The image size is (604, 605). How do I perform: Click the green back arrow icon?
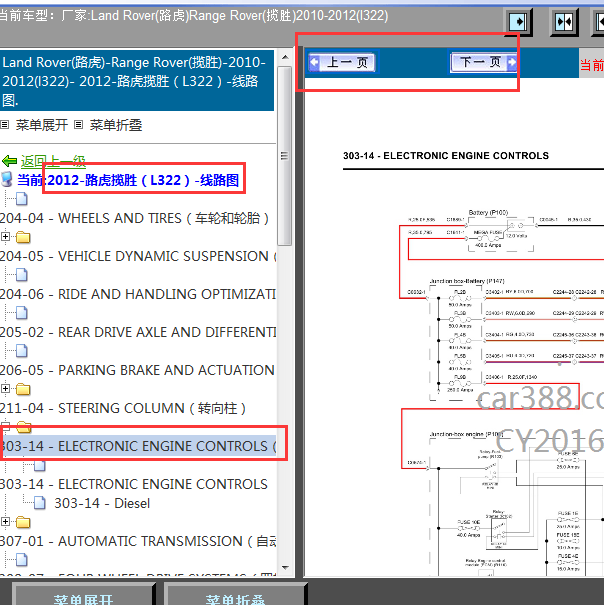tap(9, 161)
